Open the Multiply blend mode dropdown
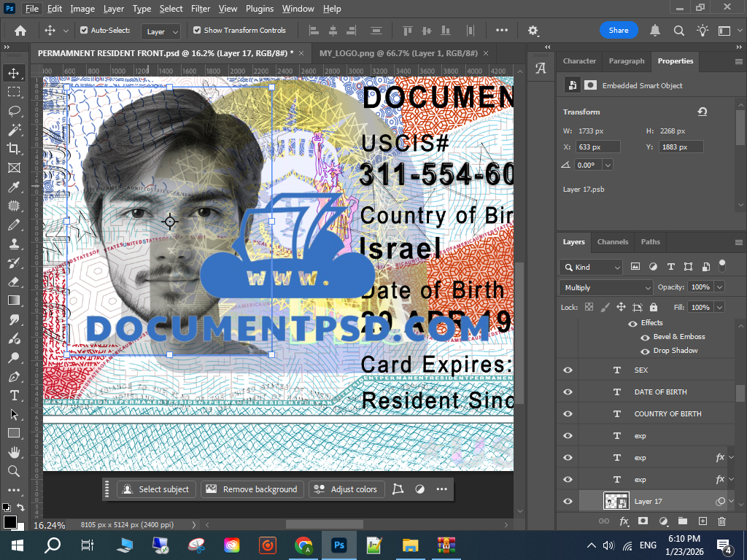 [x=605, y=287]
